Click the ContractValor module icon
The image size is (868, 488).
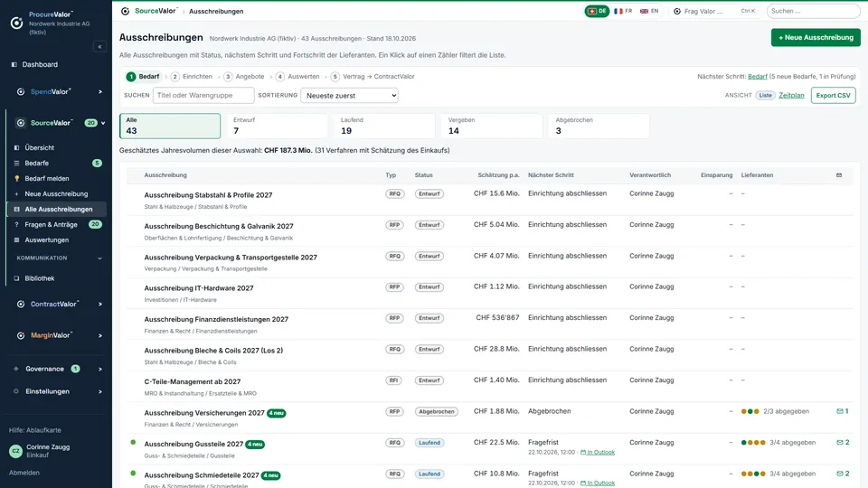click(x=21, y=305)
